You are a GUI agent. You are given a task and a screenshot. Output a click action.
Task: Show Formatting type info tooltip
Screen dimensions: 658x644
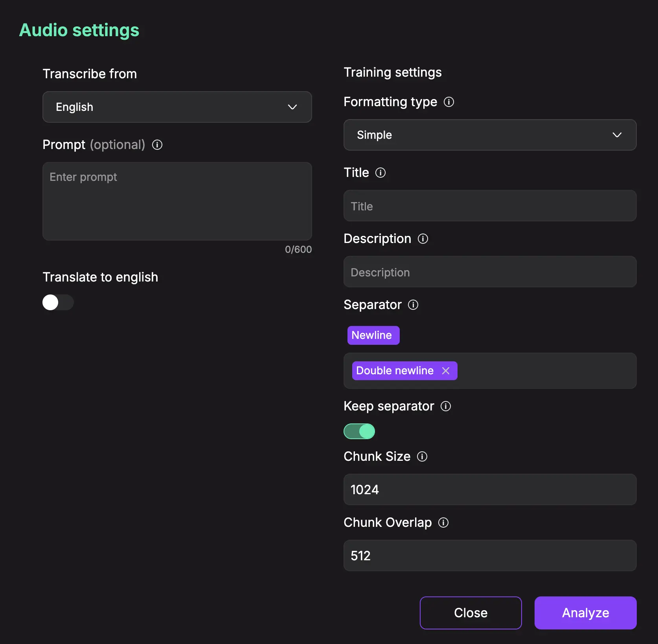[x=449, y=102]
